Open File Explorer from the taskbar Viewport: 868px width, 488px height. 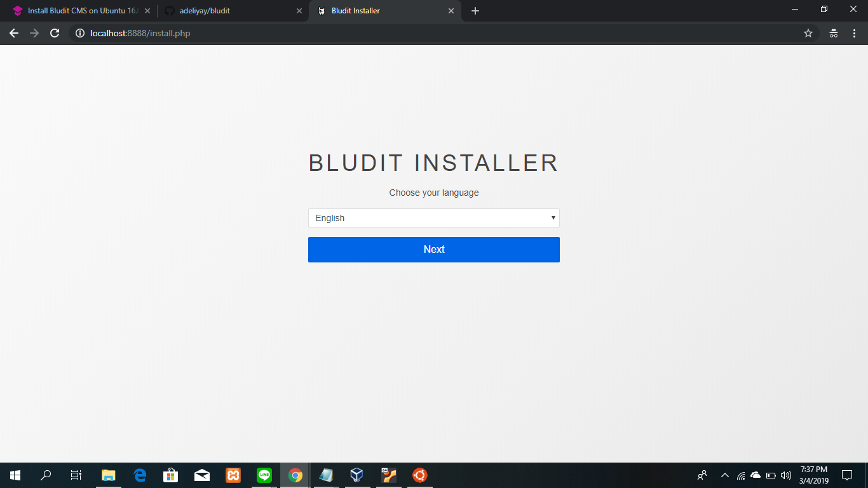[x=109, y=475]
